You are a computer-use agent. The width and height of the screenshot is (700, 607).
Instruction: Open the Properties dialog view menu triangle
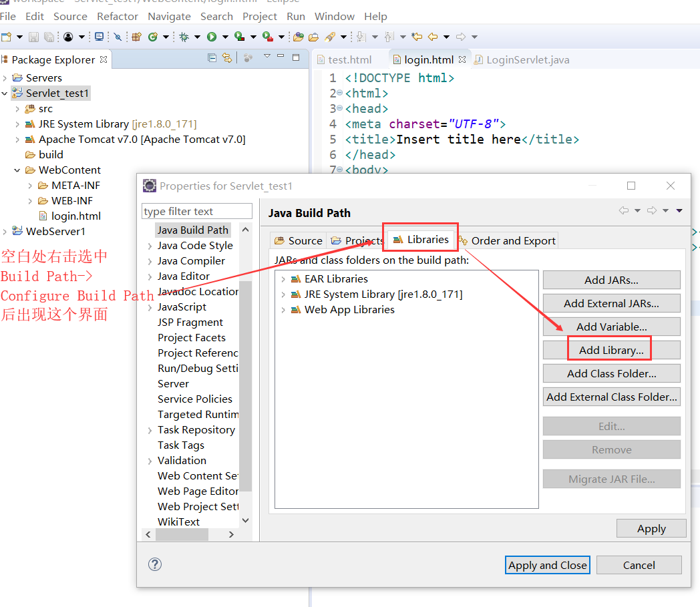pyautogui.click(x=679, y=210)
